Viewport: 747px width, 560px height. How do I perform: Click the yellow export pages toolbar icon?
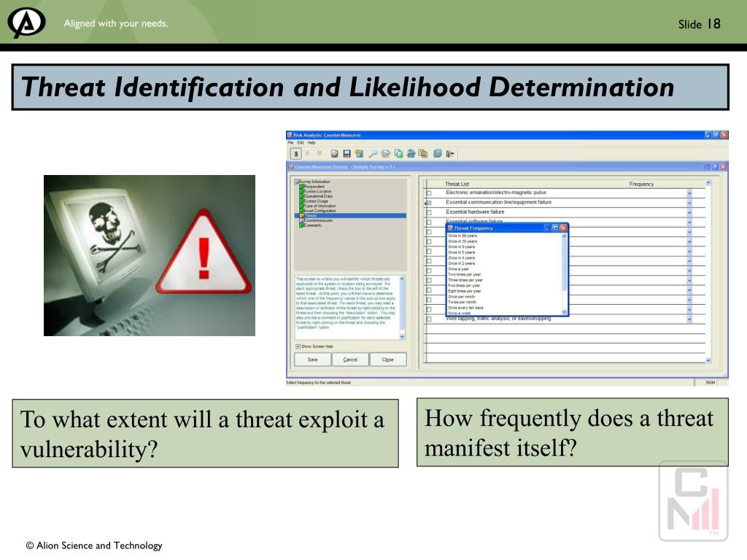tap(423, 153)
